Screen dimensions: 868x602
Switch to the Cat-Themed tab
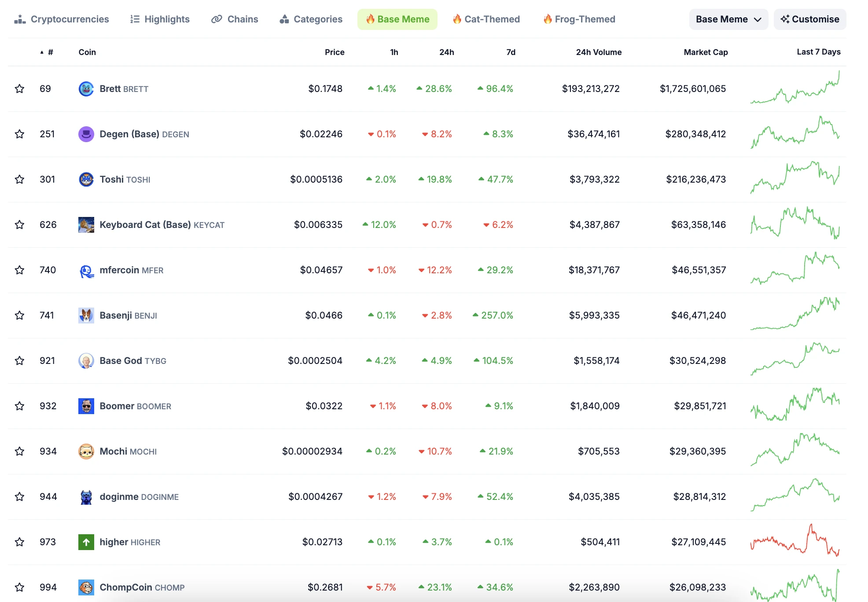coord(486,19)
